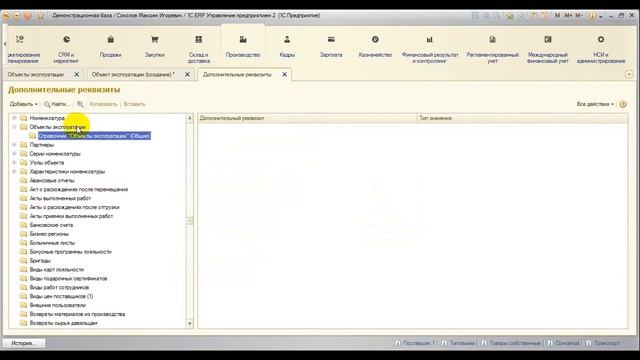Open the Кадры section

(287, 47)
